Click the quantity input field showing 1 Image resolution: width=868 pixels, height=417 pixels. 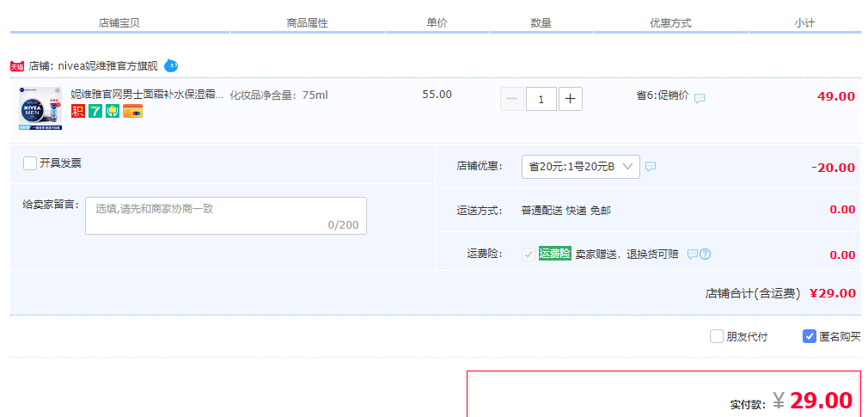[x=541, y=99]
